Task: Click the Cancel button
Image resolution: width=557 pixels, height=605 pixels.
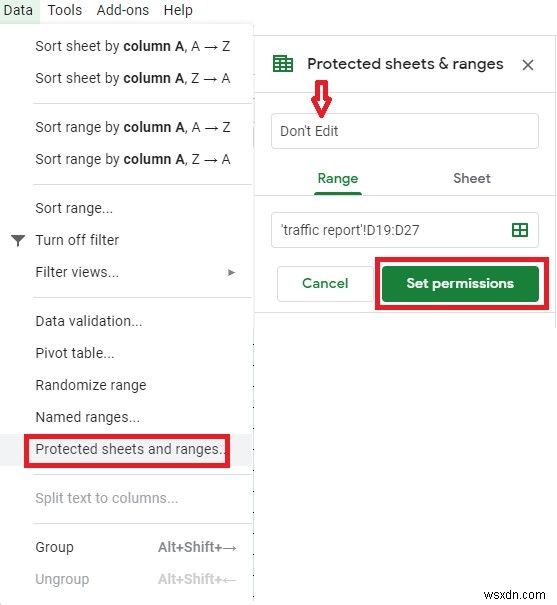Action: pyautogui.click(x=325, y=284)
